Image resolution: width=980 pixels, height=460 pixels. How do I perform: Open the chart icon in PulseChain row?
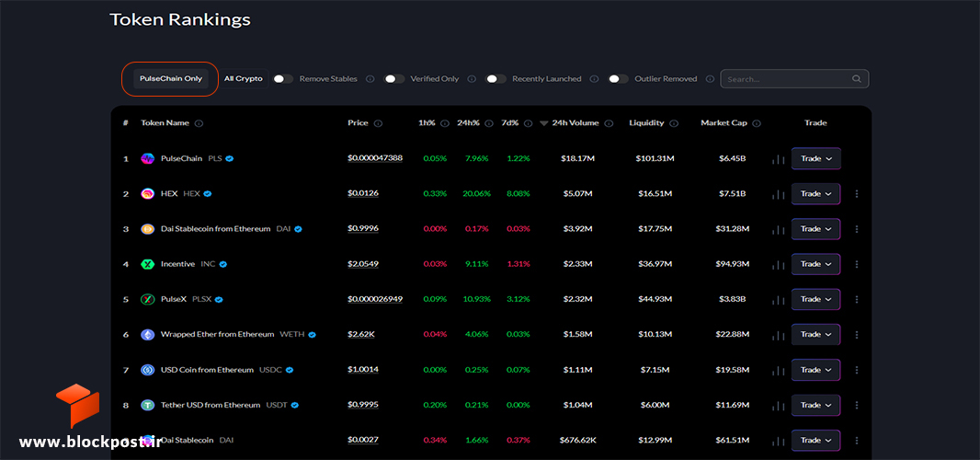tap(778, 159)
